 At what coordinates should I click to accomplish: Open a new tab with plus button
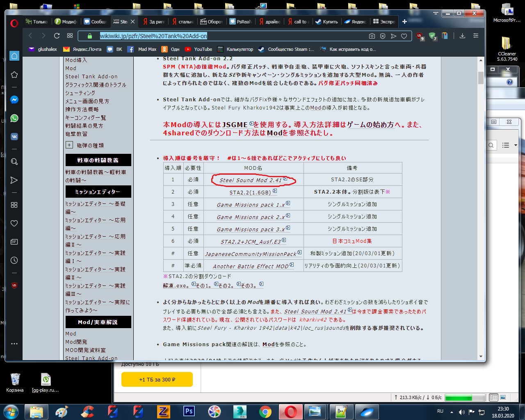point(405,22)
